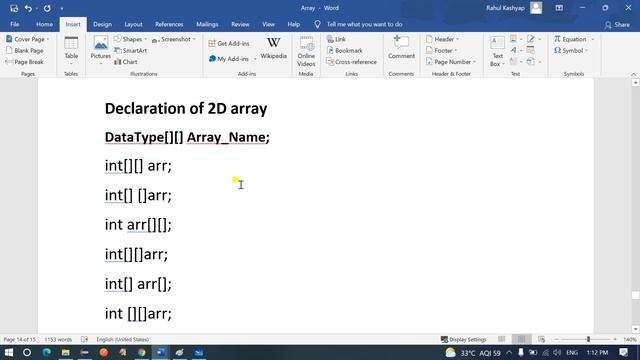This screenshot has height=360, width=640.
Task: Click the Page 14 of 15 indicator
Action: point(19,340)
